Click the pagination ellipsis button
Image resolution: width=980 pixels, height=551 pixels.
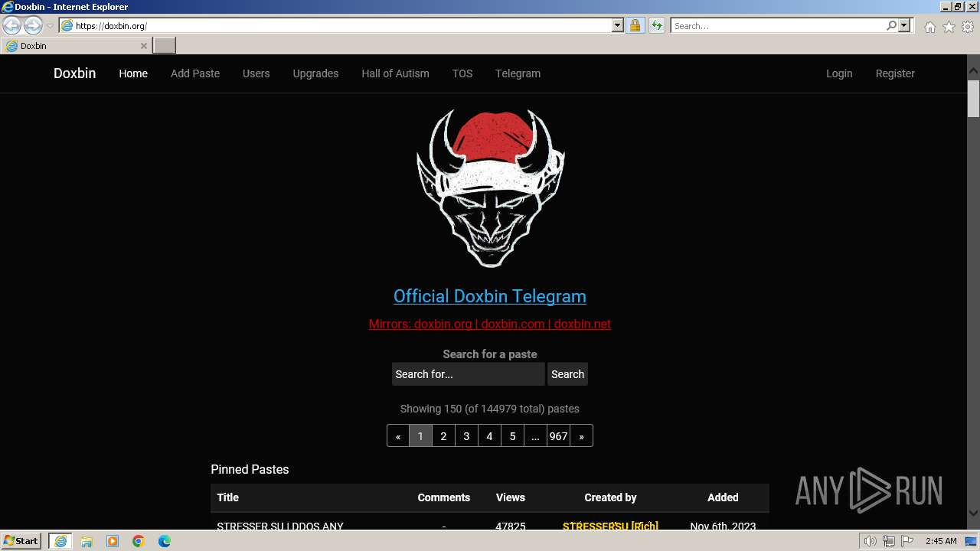[x=535, y=436]
